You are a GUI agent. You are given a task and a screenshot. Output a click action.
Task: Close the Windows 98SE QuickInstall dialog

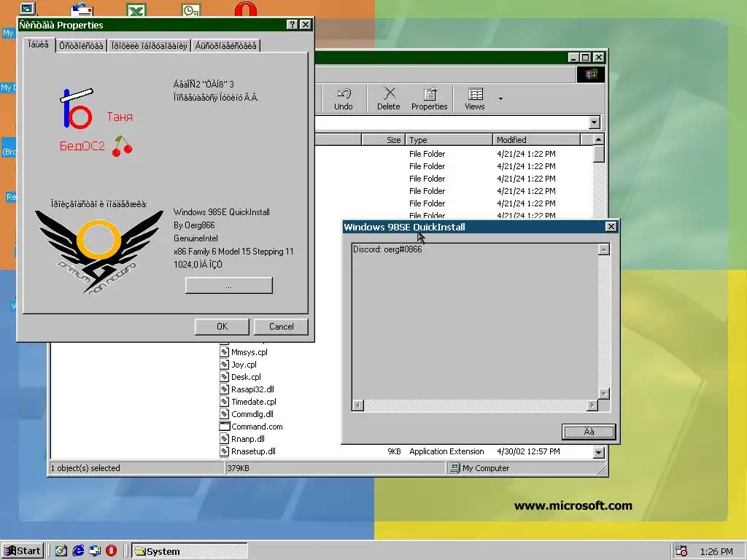pos(611,227)
